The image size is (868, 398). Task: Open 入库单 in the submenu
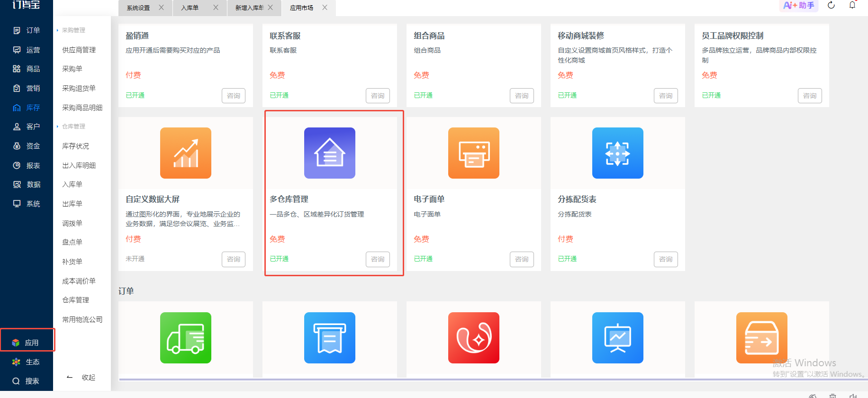(x=72, y=184)
